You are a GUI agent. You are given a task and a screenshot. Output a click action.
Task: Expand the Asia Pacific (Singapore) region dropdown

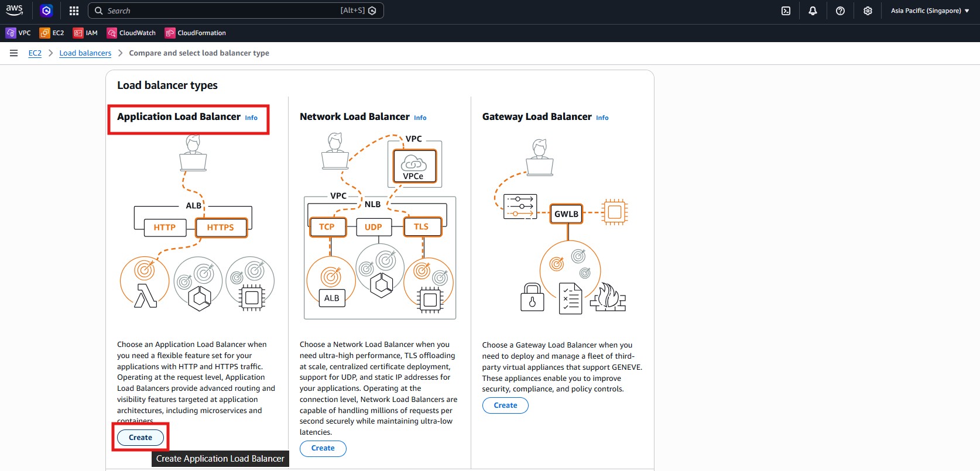(930, 11)
